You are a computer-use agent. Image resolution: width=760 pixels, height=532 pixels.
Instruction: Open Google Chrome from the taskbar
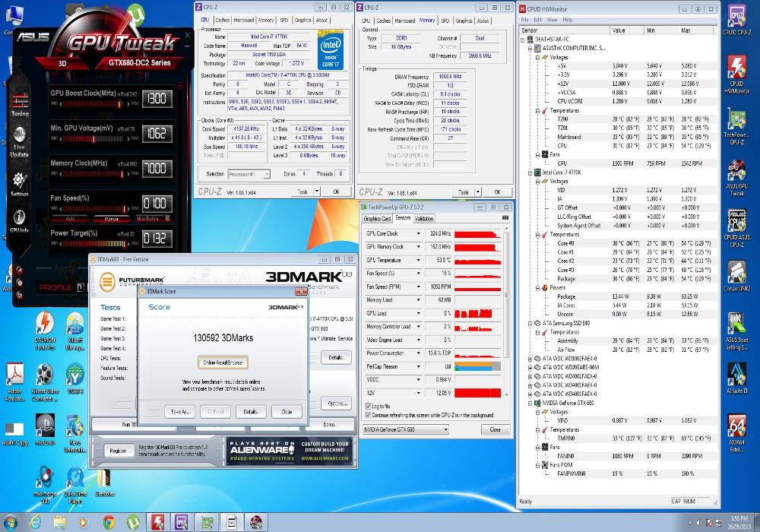109,522
